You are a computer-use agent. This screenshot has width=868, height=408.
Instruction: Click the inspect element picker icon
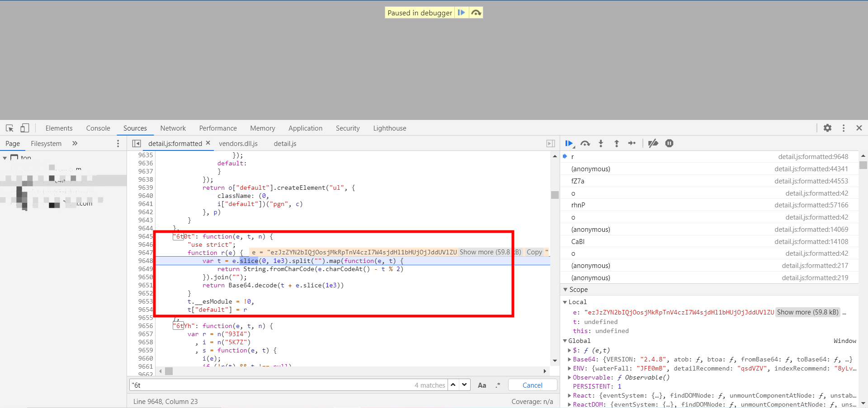(x=9, y=128)
